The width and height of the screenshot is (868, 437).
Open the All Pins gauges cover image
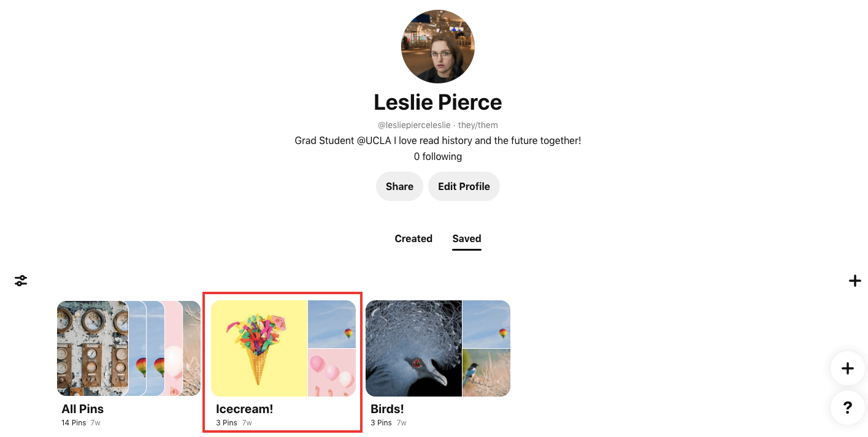coord(92,348)
